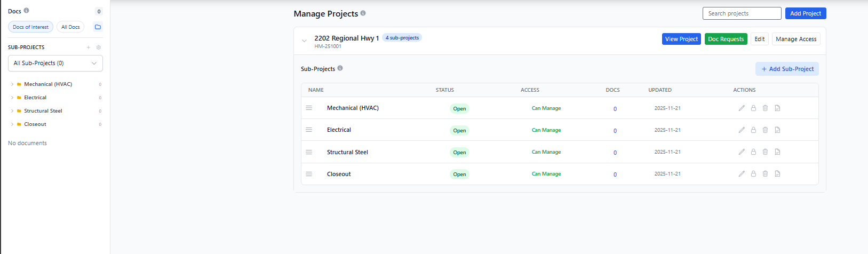Click the info icon next to Manage Projects
This screenshot has width=868, height=254.
click(x=363, y=13)
